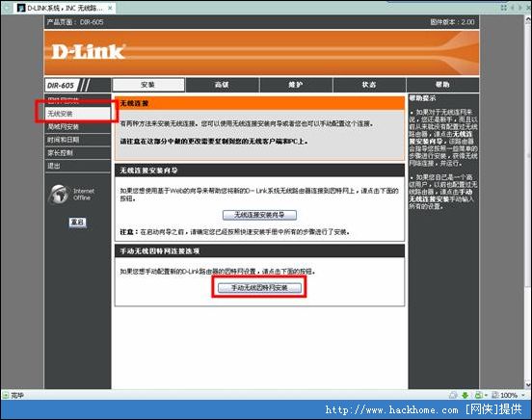Click the Internet Offline globe icon
The image size is (532, 420).
coord(59,195)
